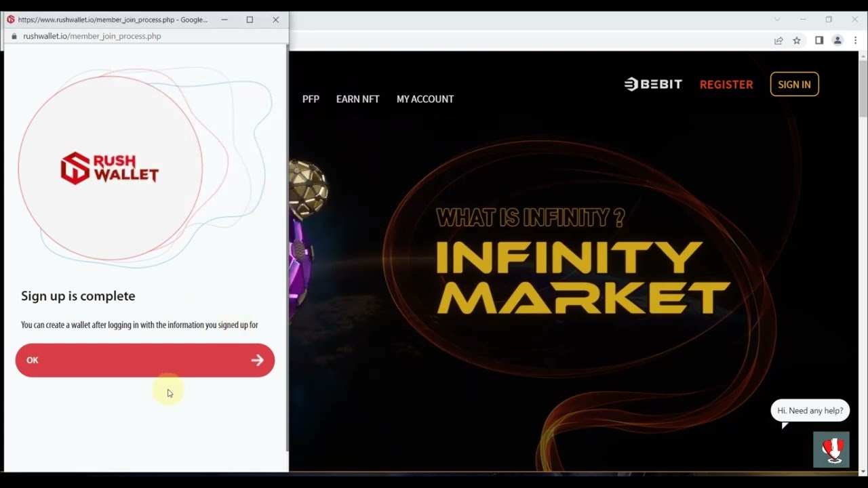Screen dimensions: 868x488
Task: Click 'WHAT IS INFINITY ?' text
Action: pyautogui.click(x=530, y=218)
